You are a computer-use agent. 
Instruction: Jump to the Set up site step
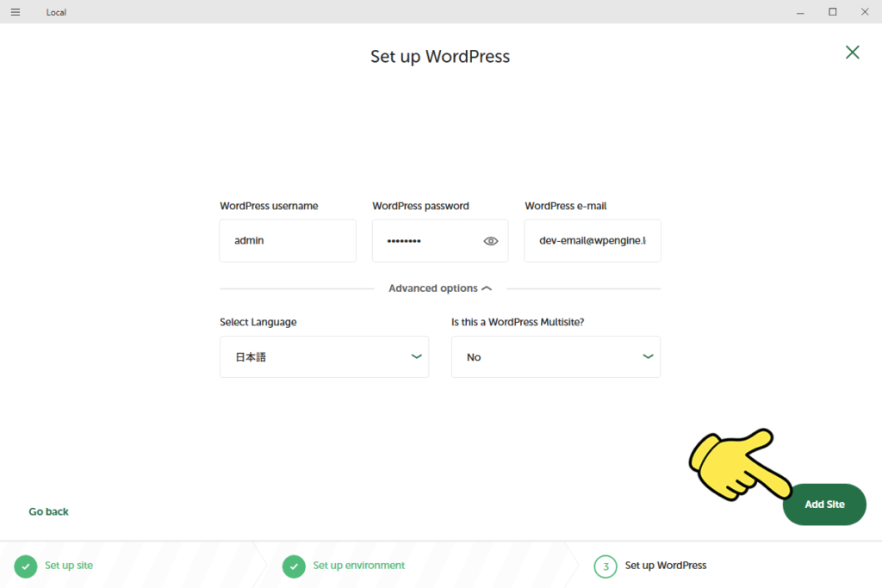(x=69, y=566)
